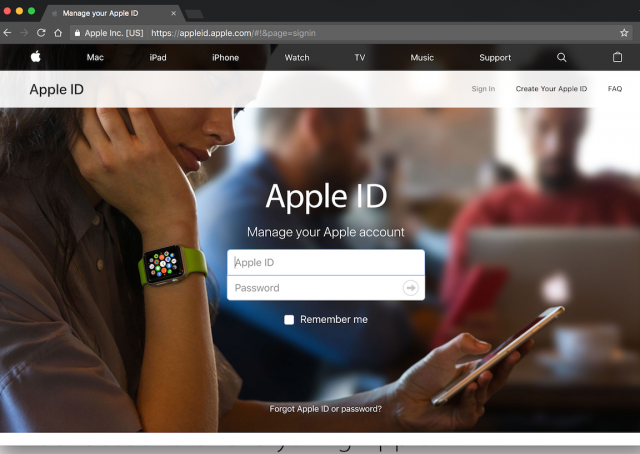
Task: Open the Support menu item
Action: [x=495, y=58]
